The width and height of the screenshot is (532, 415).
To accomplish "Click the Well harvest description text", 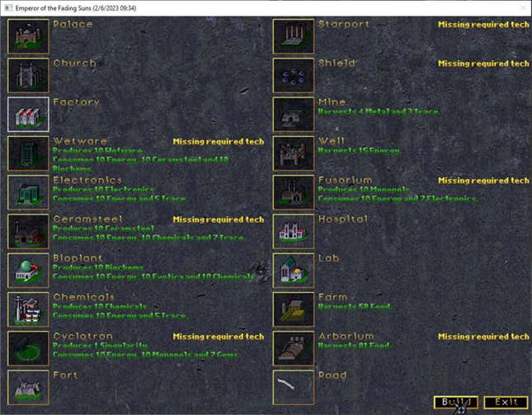I will 359,151.
